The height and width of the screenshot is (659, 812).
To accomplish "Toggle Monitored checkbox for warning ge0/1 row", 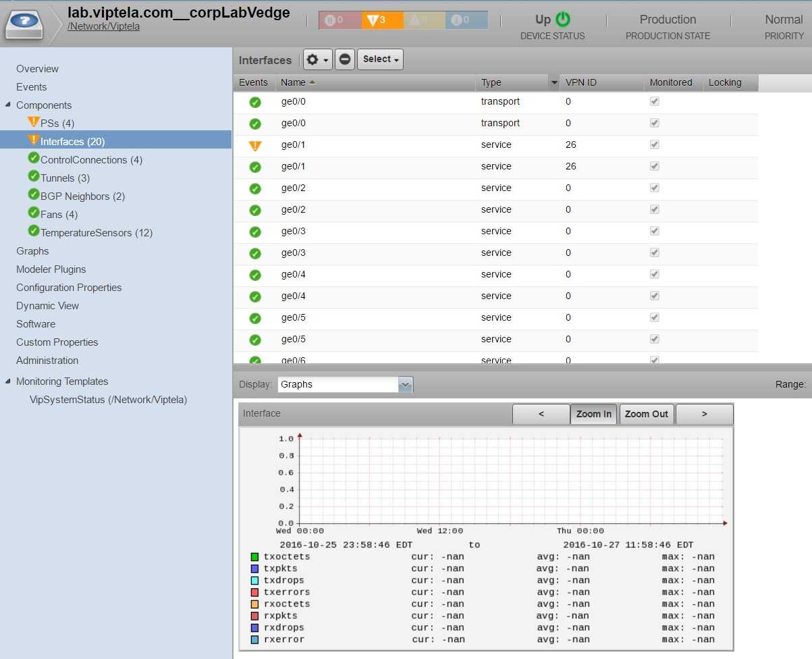I will pos(654,144).
